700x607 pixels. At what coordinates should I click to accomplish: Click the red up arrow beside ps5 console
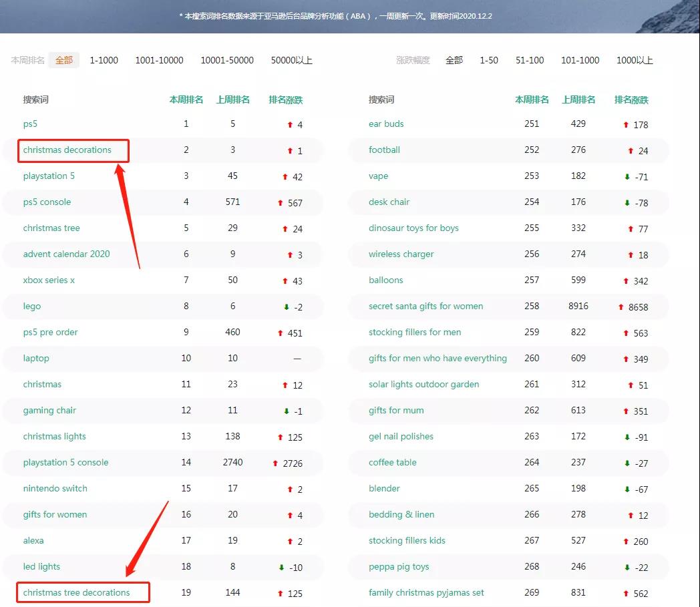click(x=281, y=203)
